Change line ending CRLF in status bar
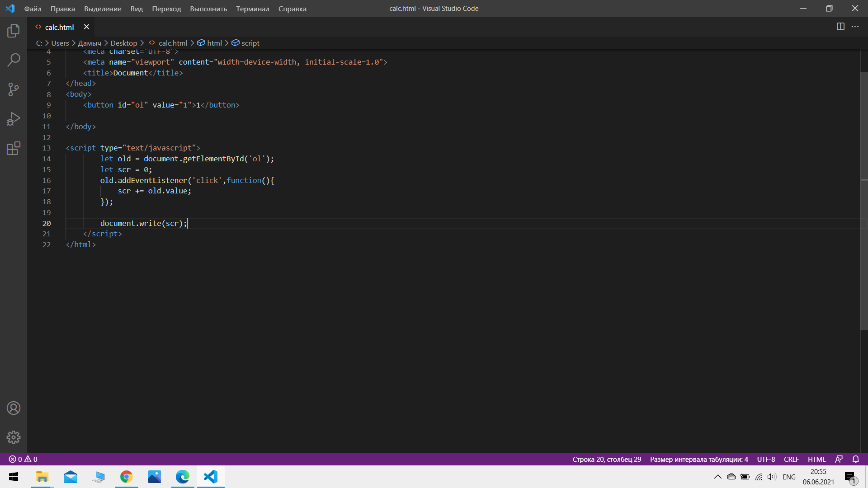This screenshot has height=488, width=868. (791, 459)
